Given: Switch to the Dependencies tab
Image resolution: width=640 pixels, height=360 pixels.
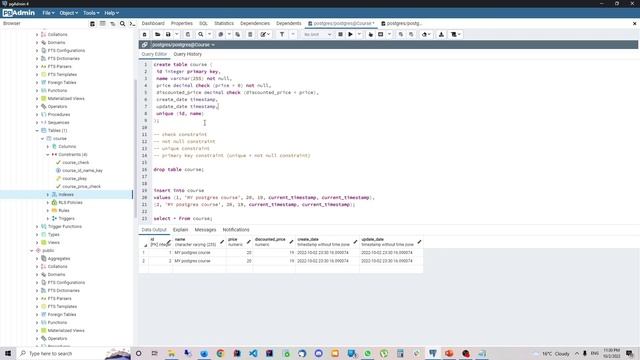Looking at the screenshot, I should [x=255, y=24].
